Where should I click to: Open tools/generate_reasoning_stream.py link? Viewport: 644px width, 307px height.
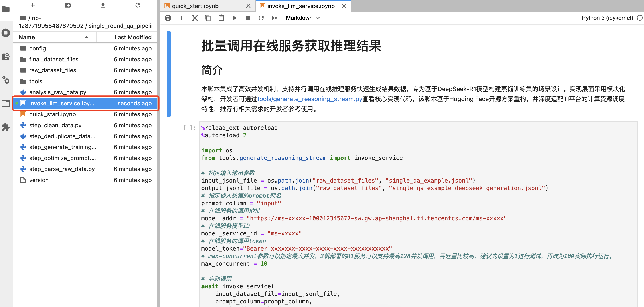pyautogui.click(x=310, y=99)
